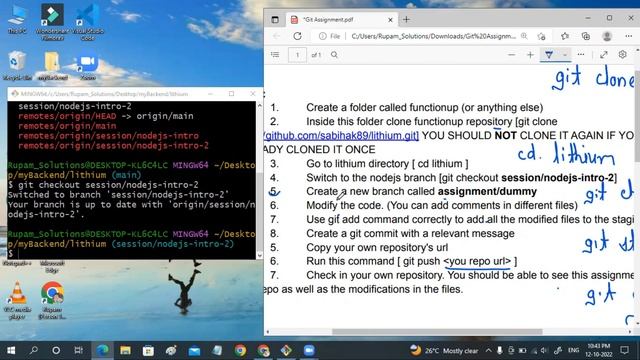The width and height of the screenshot is (640, 360).
Task: Open more PDF toolbar options
Action: [580, 55]
